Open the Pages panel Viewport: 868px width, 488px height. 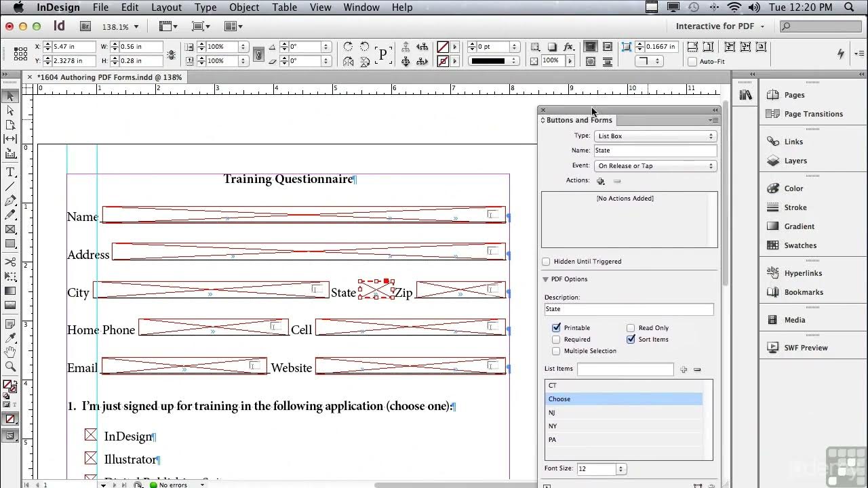(x=794, y=95)
